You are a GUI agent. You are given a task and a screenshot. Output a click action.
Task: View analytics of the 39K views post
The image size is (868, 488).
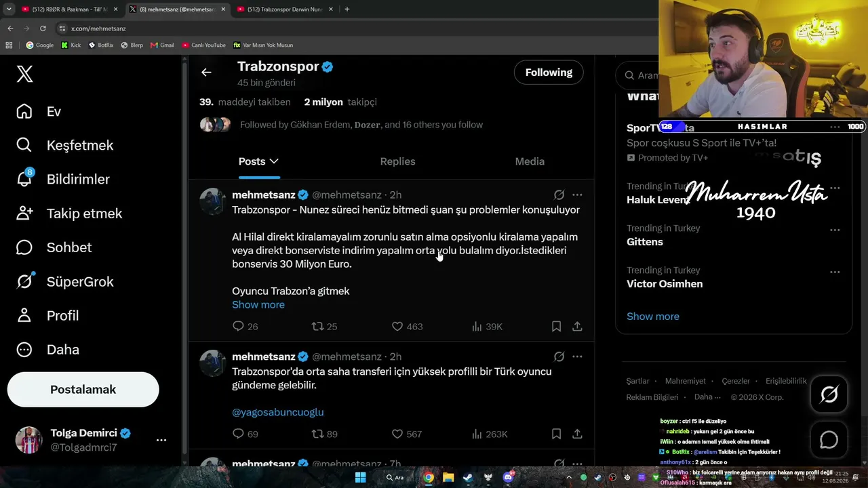click(487, 327)
